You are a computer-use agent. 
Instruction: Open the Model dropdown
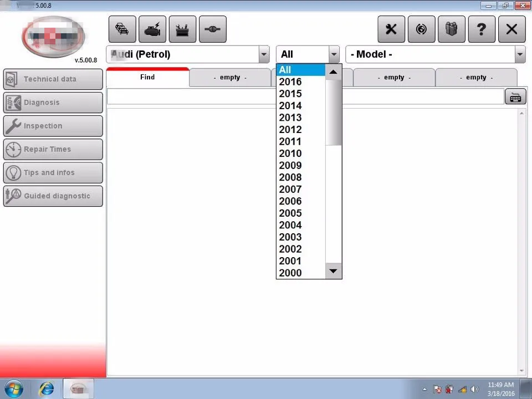click(520, 54)
